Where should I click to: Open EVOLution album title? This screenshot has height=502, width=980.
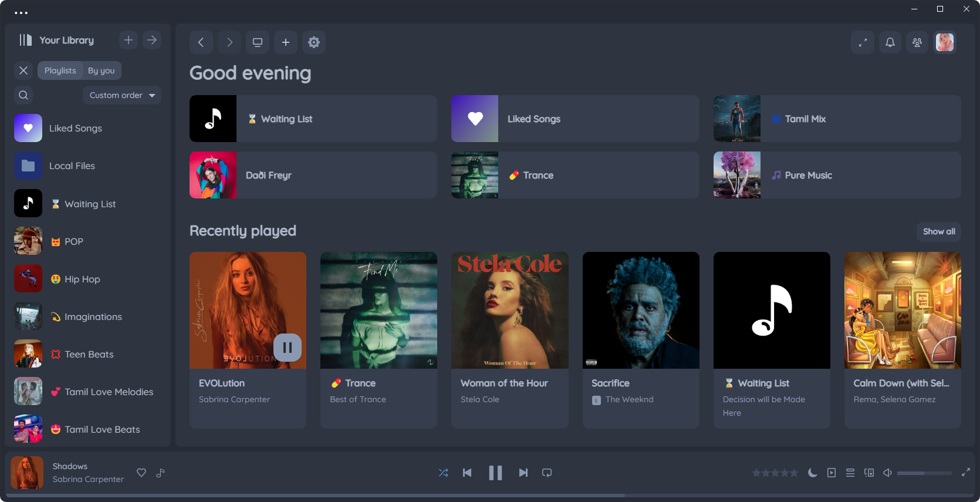click(222, 383)
